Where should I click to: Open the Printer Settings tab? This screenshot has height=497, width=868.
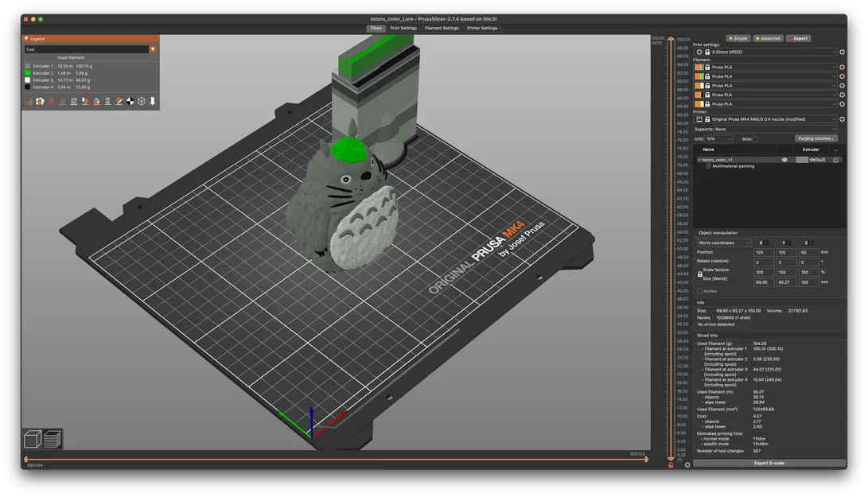[481, 28]
